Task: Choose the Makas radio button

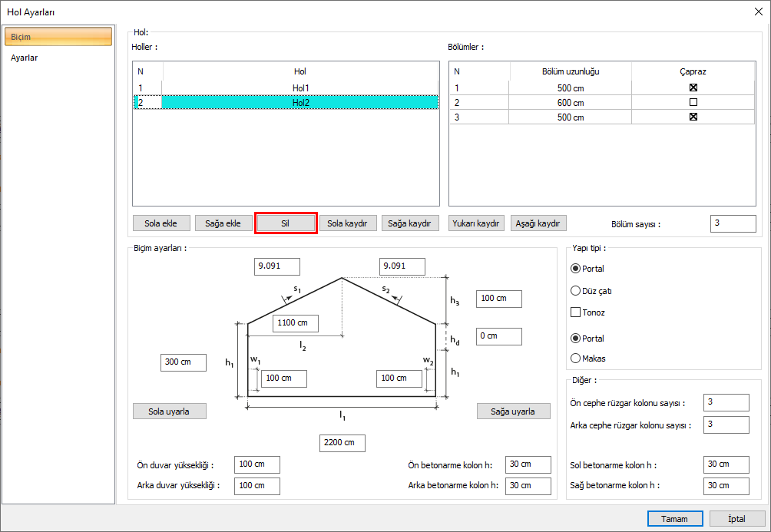Action: pyautogui.click(x=576, y=358)
